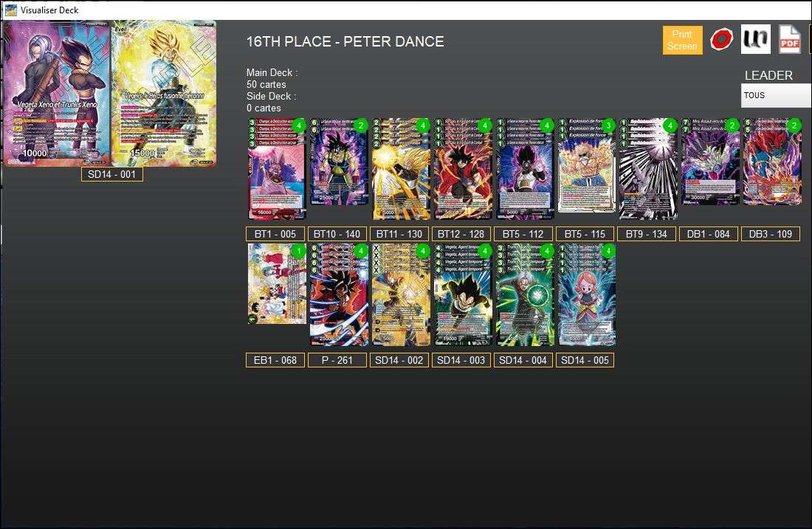Click the Visualiser Deck title bar icon
This screenshot has width=812, height=529.
(10, 10)
